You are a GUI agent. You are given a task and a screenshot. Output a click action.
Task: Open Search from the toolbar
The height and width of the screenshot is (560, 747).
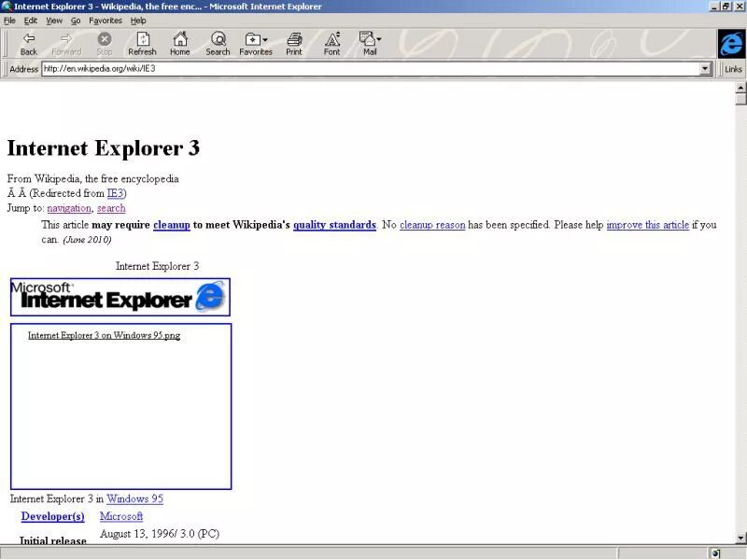pyautogui.click(x=218, y=44)
